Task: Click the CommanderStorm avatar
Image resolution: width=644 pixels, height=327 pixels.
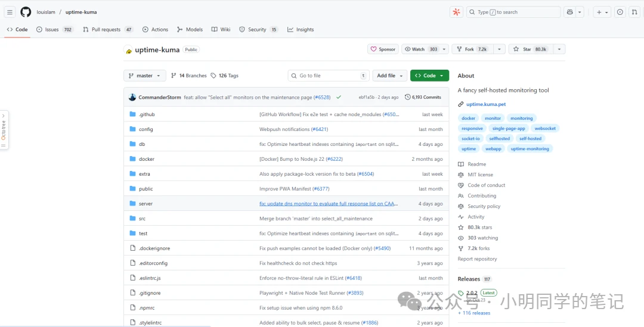Action: (132, 97)
